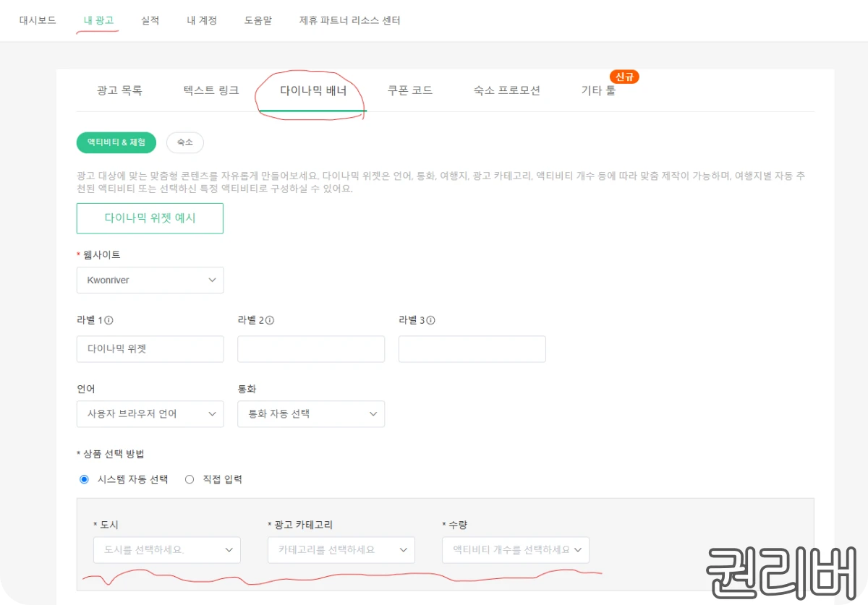This screenshot has height=605, width=868.
Task: Open the 도시 city selection dropdown
Action: [x=167, y=550]
